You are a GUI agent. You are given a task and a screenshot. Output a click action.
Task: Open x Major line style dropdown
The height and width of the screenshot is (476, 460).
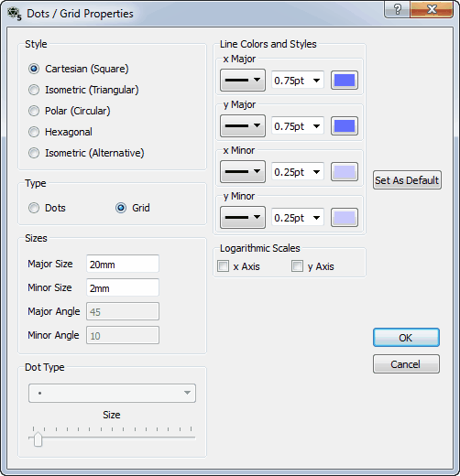tap(243, 81)
